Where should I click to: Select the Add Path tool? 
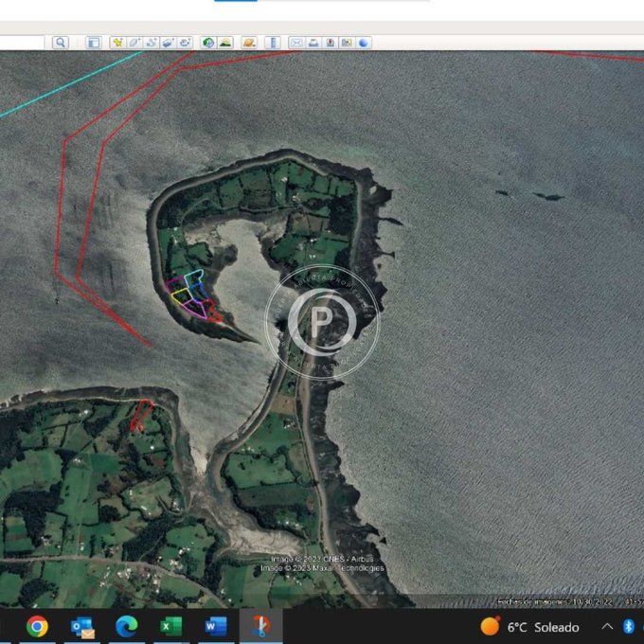tap(152, 43)
